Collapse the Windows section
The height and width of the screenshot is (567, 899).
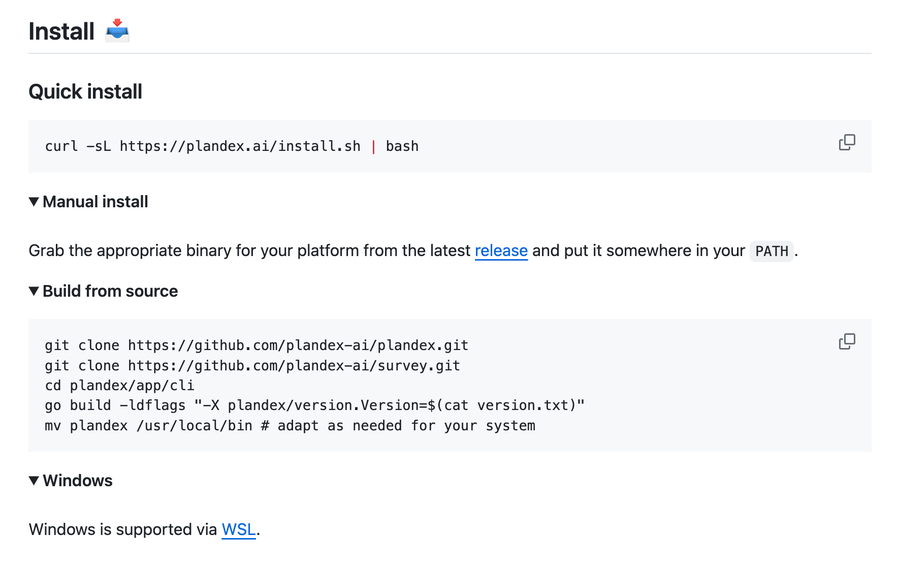(x=71, y=480)
